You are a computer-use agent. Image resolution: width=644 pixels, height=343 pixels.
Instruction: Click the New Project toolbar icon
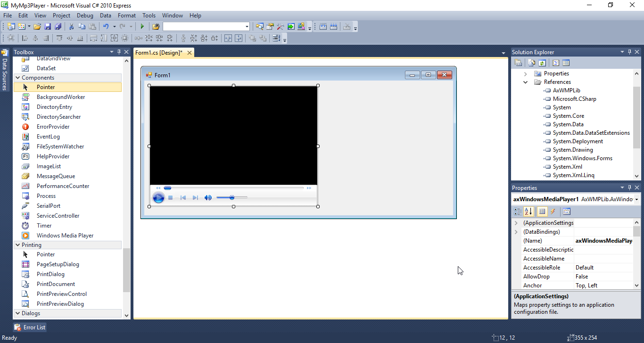(x=11, y=26)
